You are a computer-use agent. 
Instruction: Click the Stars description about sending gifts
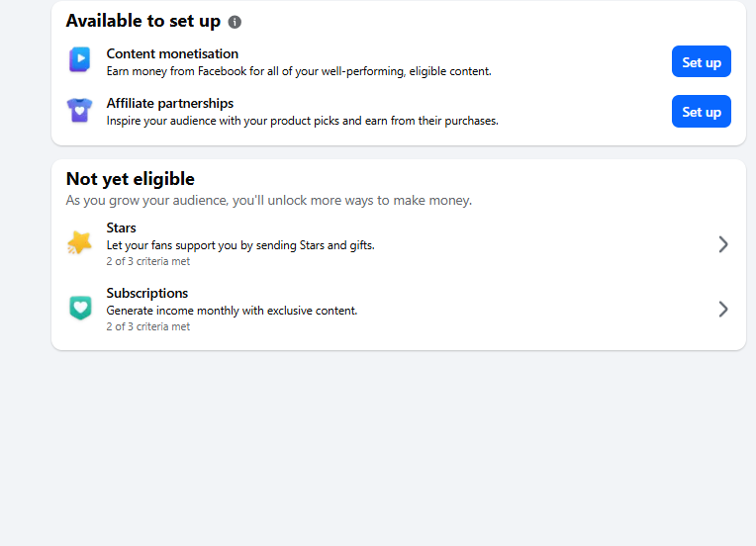[x=240, y=245]
